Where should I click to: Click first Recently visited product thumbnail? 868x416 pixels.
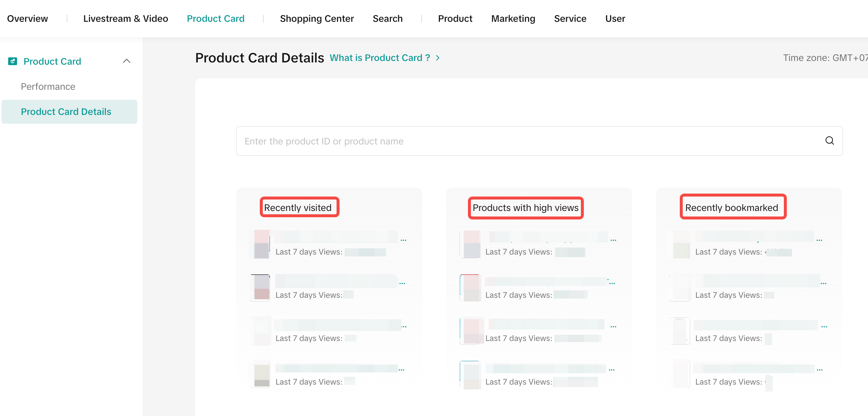coord(261,244)
